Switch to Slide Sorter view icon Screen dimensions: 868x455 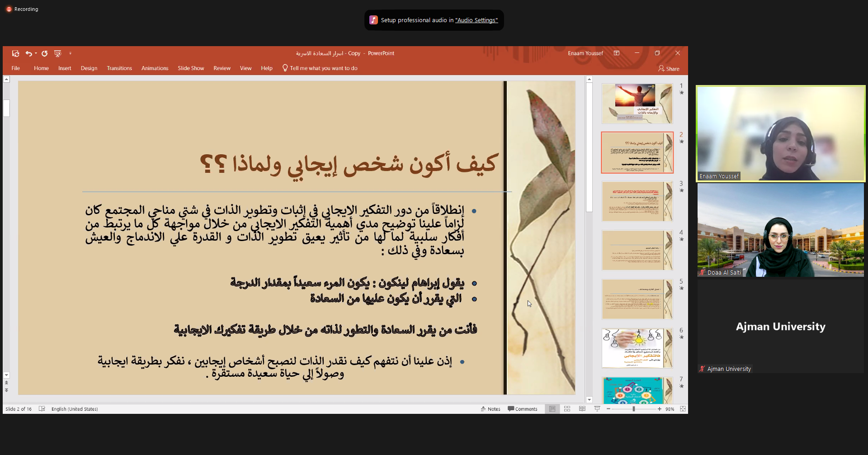tap(567, 409)
